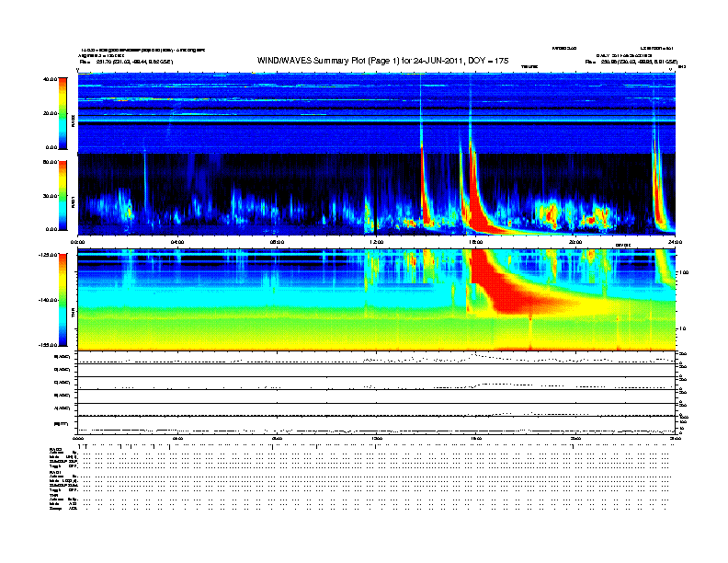This screenshot has height=563, width=728.
Task: Click the TNR vertical axis label
Action: tap(73, 313)
